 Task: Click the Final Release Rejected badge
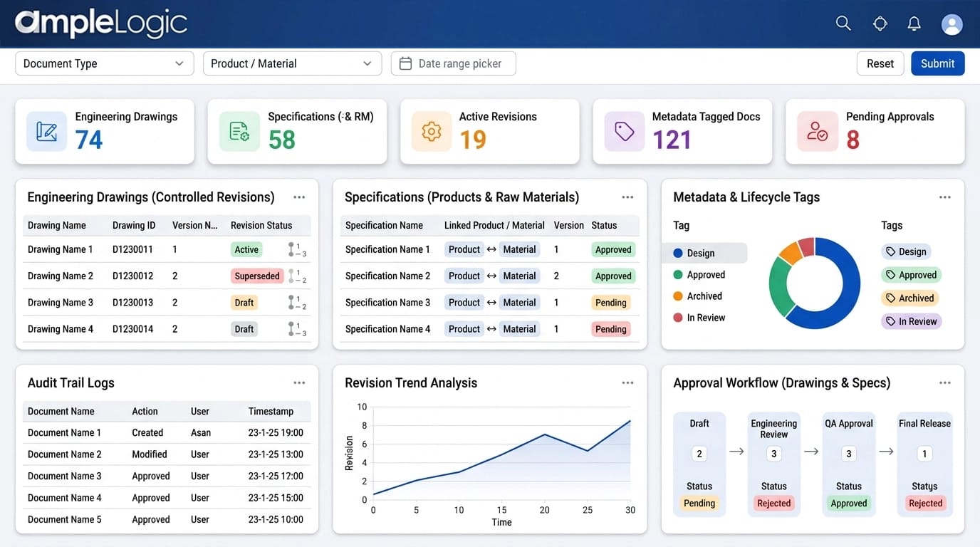926,503
